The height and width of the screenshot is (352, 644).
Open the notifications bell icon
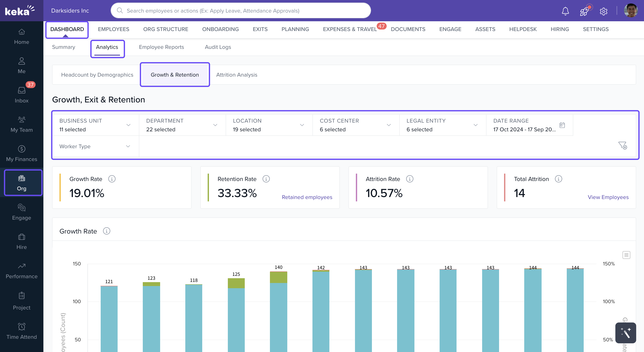[x=565, y=11]
